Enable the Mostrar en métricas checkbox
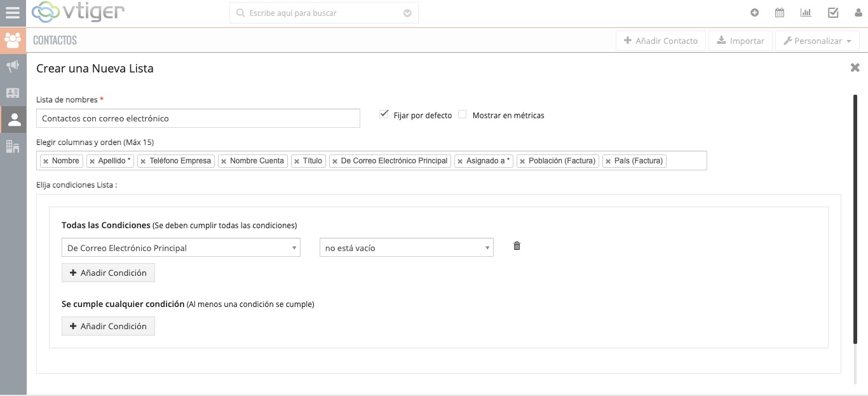 pos(463,114)
